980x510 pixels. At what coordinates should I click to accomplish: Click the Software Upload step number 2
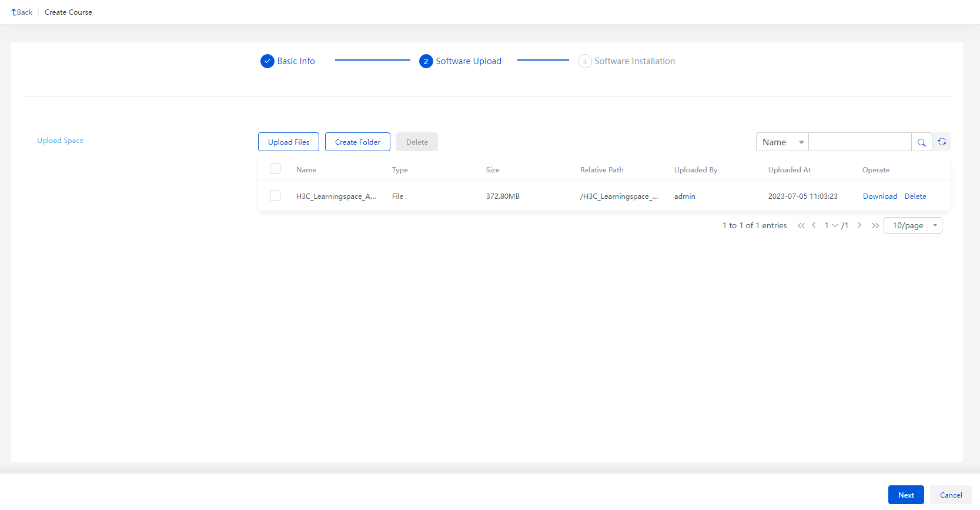(x=426, y=61)
